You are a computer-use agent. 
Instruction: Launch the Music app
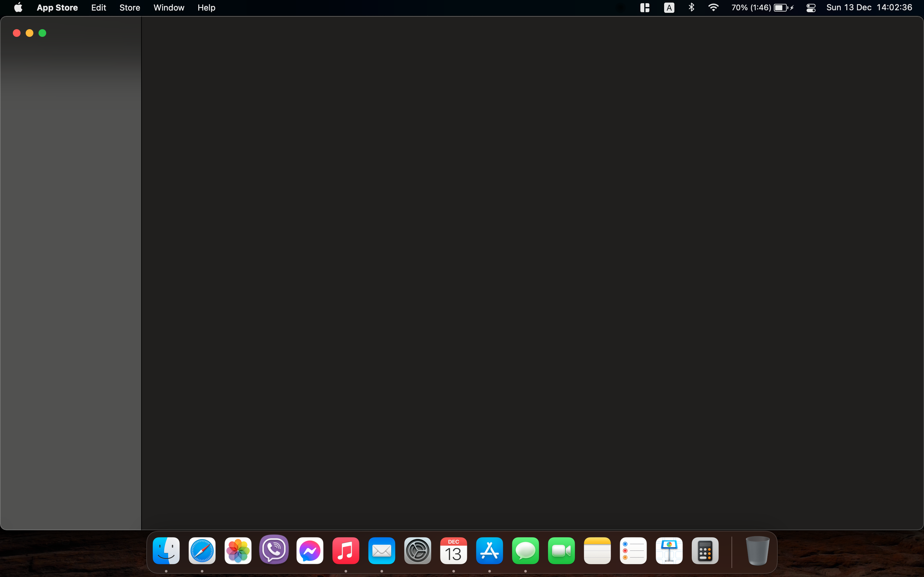point(346,551)
